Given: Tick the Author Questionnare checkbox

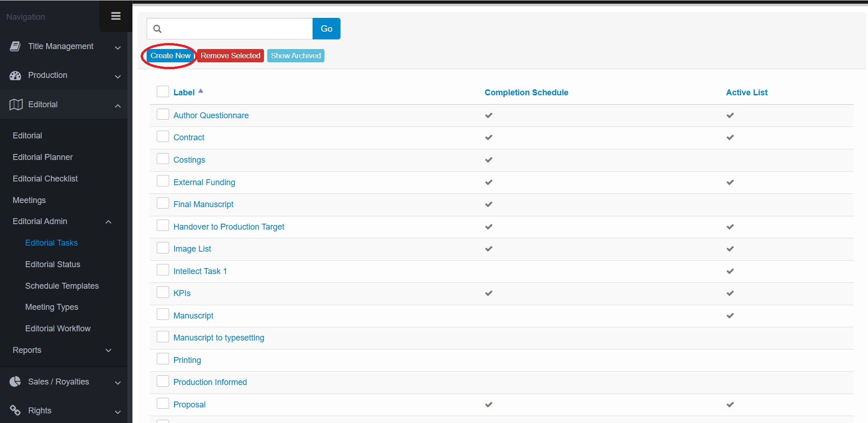Looking at the screenshot, I should (163, 114).
